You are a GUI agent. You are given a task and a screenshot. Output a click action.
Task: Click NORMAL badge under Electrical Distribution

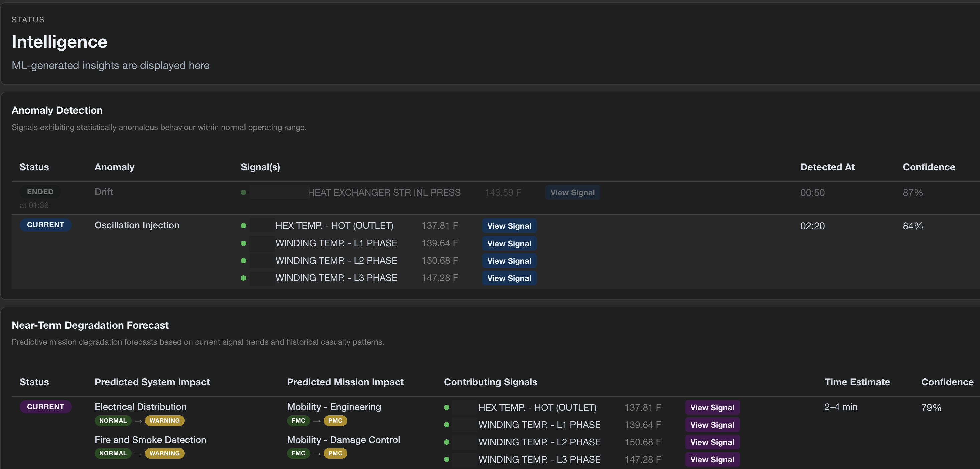tap(113, 420)
